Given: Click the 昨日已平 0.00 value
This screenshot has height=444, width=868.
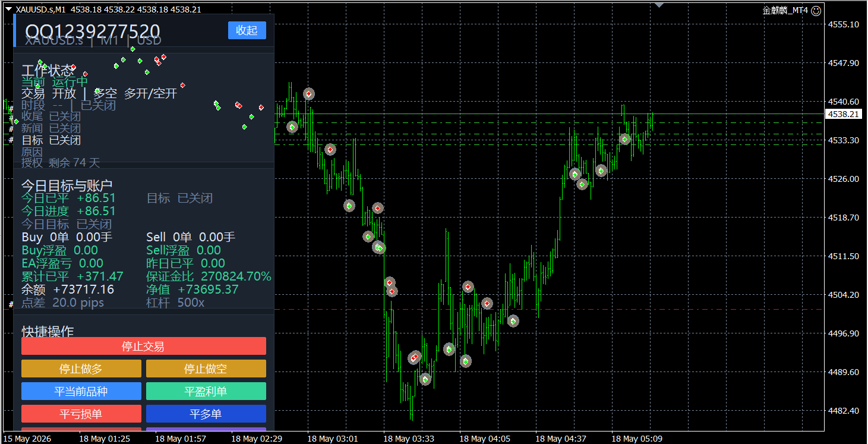Looking at the screenshot, I should tap(185, 263).
